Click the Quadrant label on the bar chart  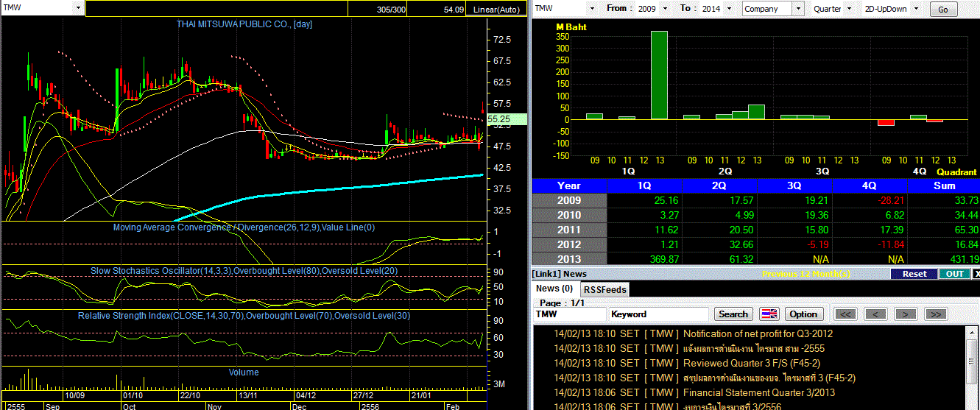(956, 172)
